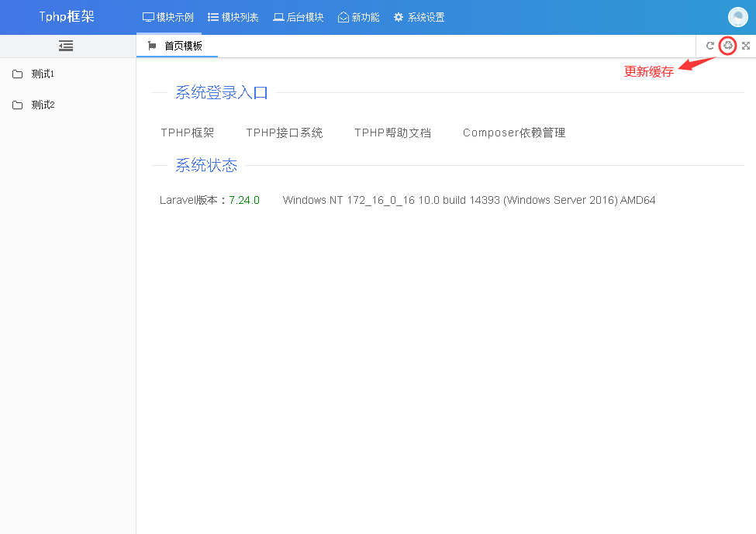Viewport: 756px width, 534px height.
Task: Open the 模块示例 menu
Action: point(168,17)
